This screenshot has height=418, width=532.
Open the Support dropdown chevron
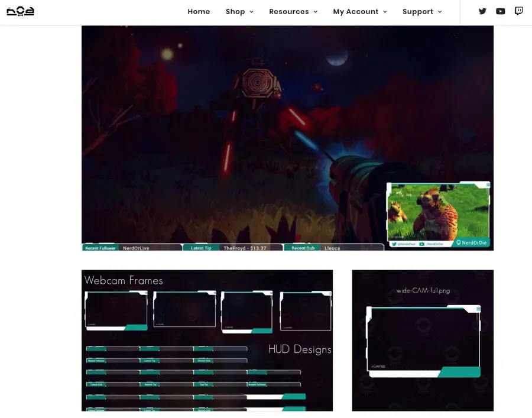coord(441,11)
